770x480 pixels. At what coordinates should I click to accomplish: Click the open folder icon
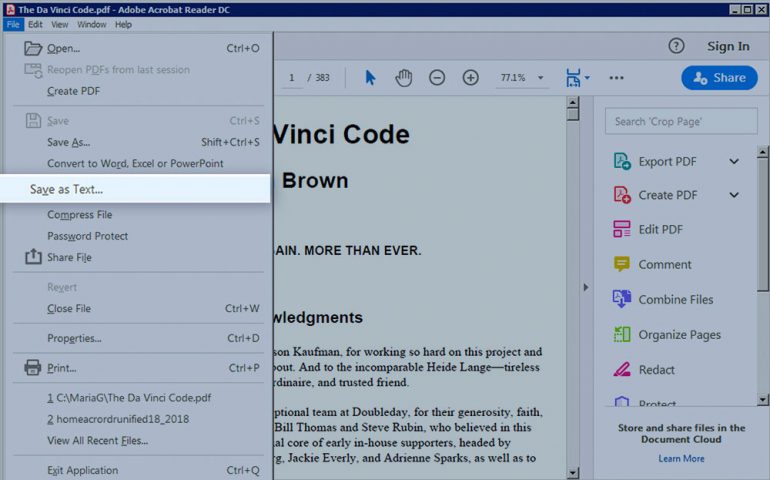(x=33, y=48)
